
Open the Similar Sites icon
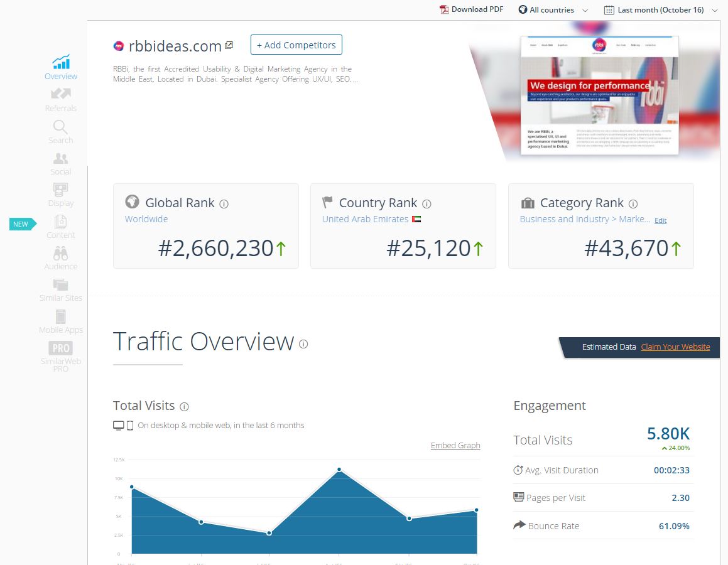tap(60, 284)
